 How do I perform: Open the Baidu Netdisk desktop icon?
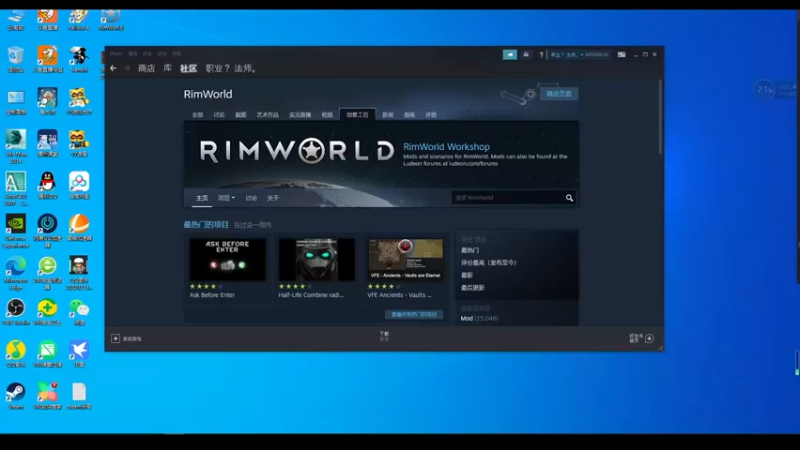(79, 186)
